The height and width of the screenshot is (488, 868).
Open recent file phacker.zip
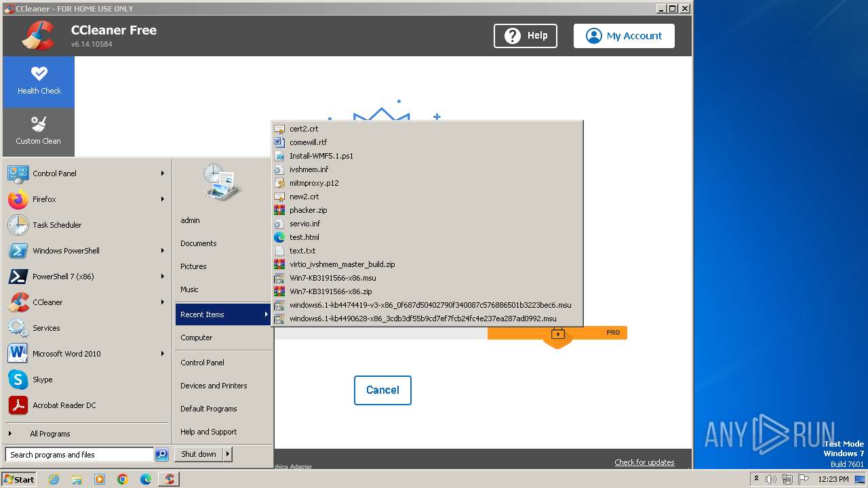[x=427, y=210]
